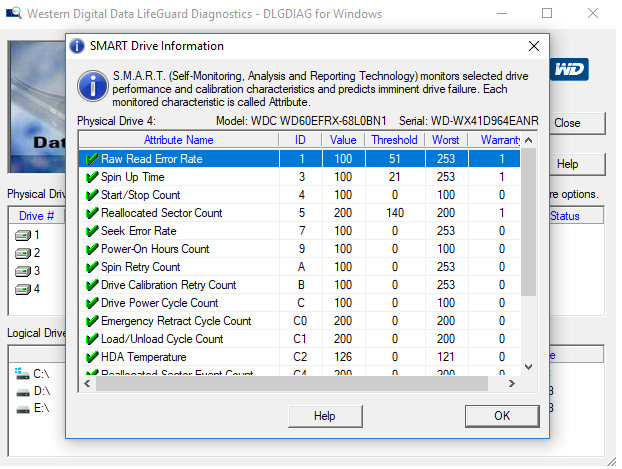Screen dimensions: 622x469
Task: Select the Load/Unload Cycle Count row
Action: (299, 339)
